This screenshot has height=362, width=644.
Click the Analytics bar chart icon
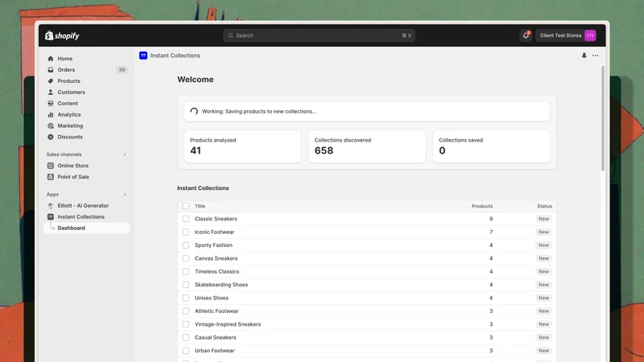click(x=51, y=114)
